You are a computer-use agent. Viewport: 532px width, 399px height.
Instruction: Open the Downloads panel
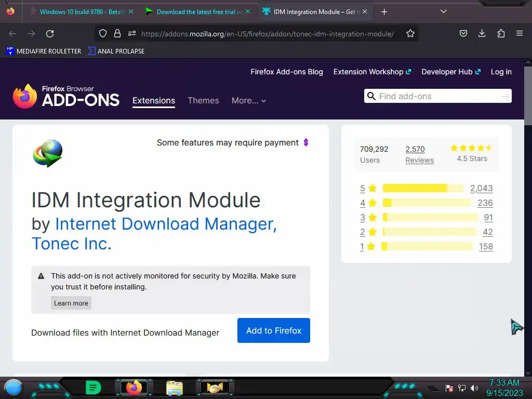482,33
